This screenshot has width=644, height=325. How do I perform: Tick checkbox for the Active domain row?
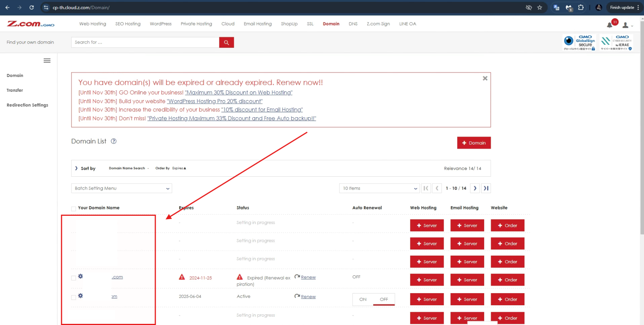point(74,297)
